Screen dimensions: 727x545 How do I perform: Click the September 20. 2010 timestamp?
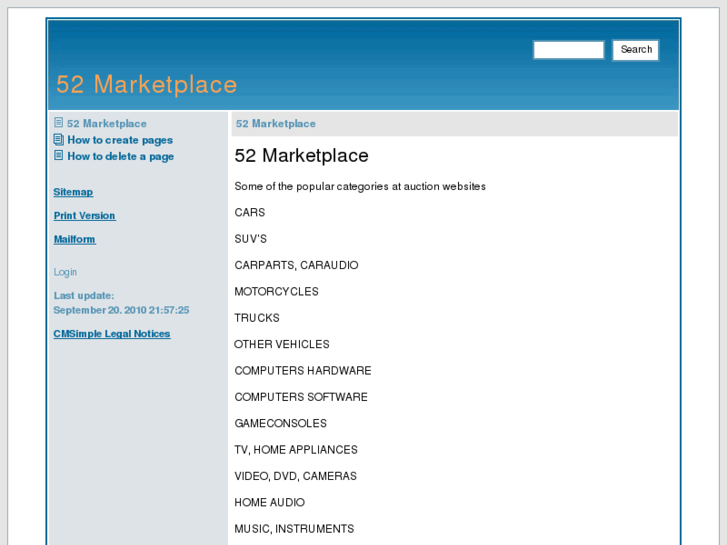[121, 310]
